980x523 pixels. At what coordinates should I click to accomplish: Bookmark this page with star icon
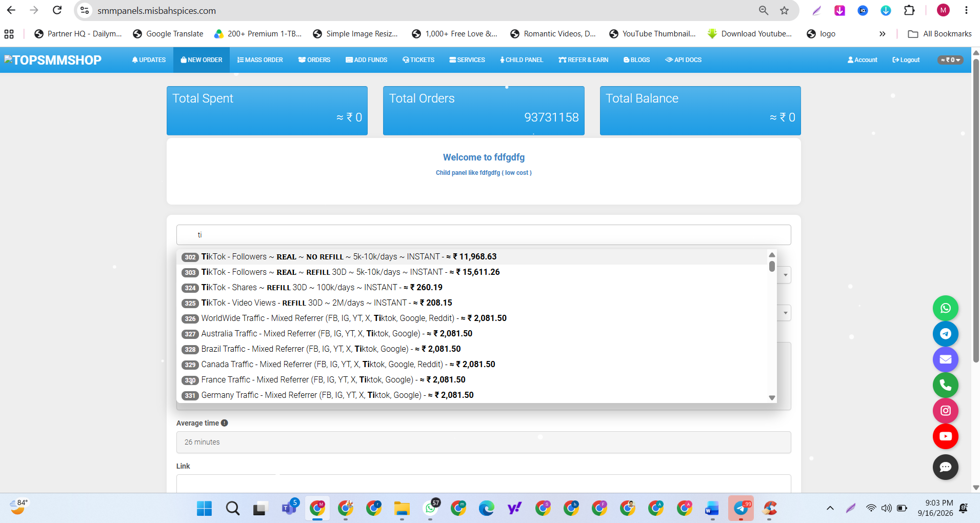point(784,10)
